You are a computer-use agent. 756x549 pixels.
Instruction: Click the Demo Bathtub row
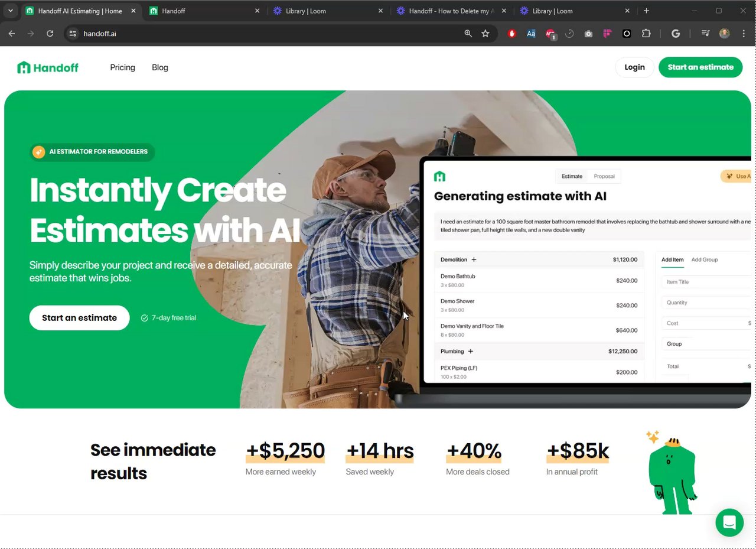click(x=539, y=280)
